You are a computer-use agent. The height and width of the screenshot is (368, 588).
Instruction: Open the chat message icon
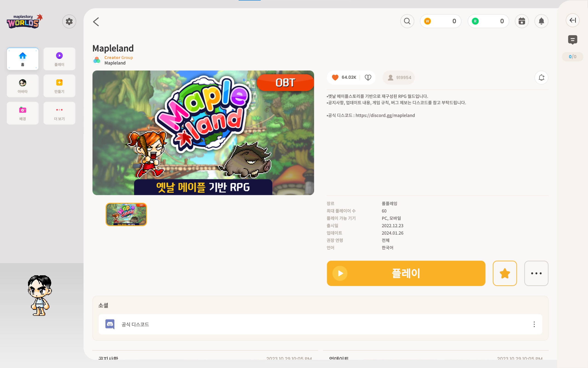[x=573, y=40]
